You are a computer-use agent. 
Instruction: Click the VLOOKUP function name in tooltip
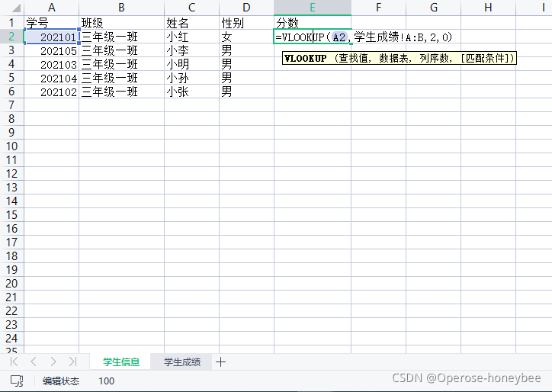(x=306, y=58)
